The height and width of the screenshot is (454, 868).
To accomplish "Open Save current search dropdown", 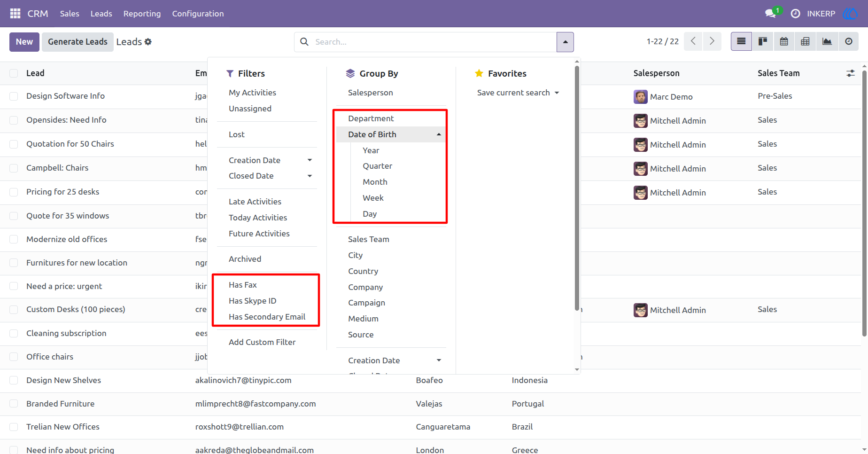I will (518, 93).
